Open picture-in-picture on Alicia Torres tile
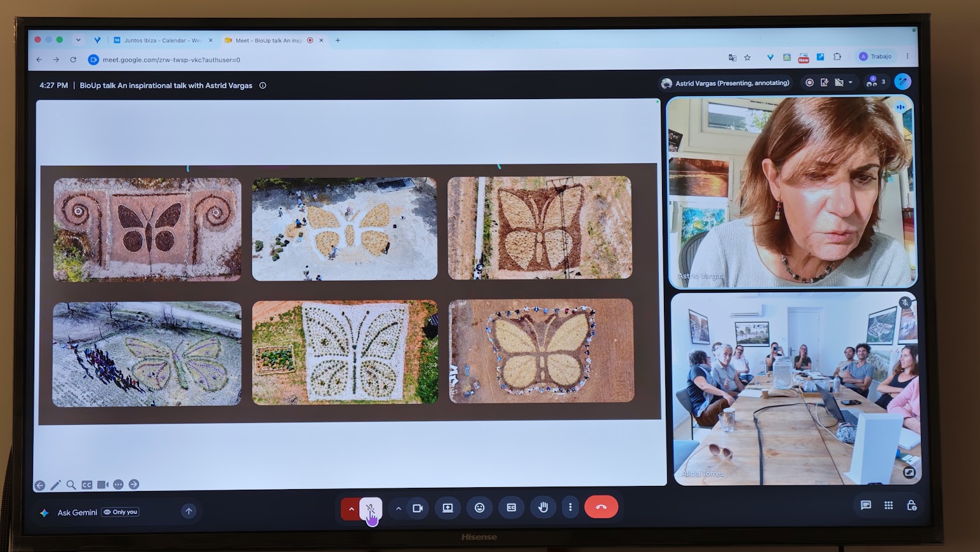Viewport: 980px width, 552px height. tap(909, 472)
